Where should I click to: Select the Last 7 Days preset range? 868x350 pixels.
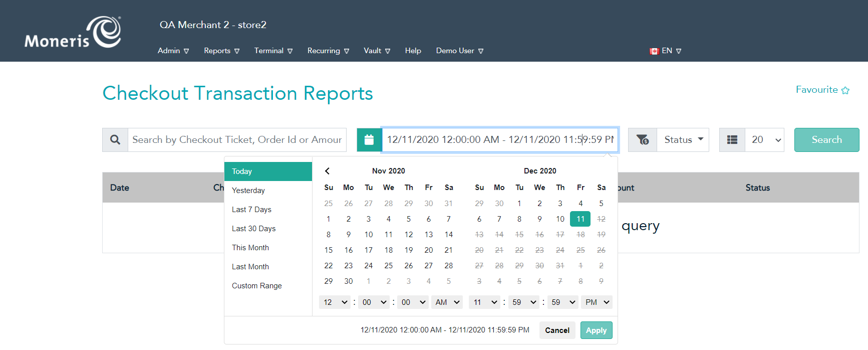click(251, 210)
